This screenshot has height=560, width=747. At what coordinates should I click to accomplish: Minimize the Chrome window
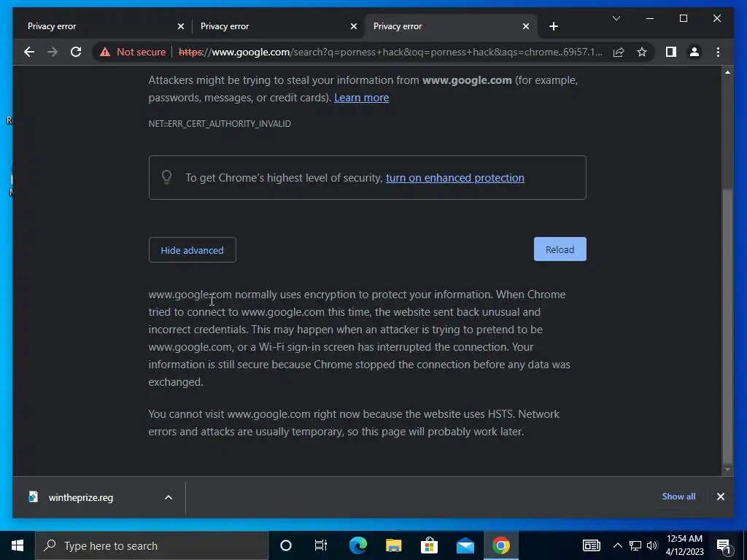pyautogui.click(x=650, y=18)
